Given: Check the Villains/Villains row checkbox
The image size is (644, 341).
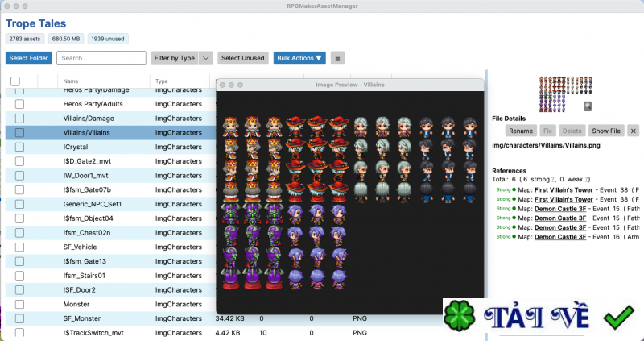Looking at the screenshot, I should point(19,133).
